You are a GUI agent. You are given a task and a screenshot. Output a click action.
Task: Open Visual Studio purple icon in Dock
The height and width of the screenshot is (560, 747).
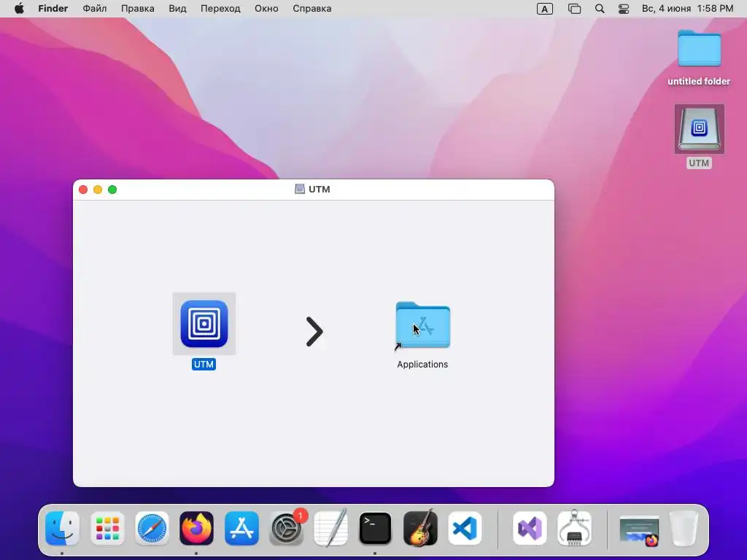tap(530, 528)
